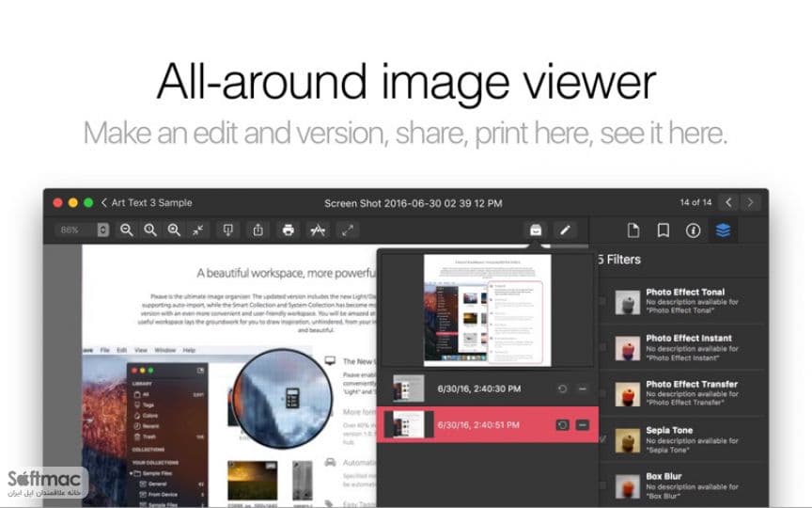812x508 pixels.
Task: Click the zoom out magnifier icon
Action: (126, 230)
